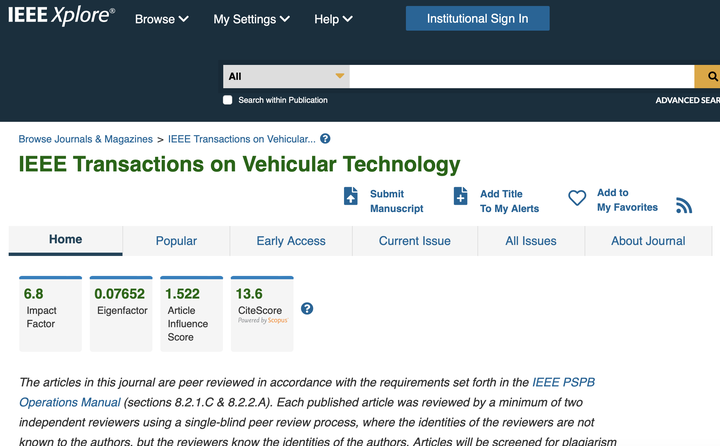Viewport: 720px width, 446px height.
Task: Click the RSS feed icon
Action: [684, 205]
